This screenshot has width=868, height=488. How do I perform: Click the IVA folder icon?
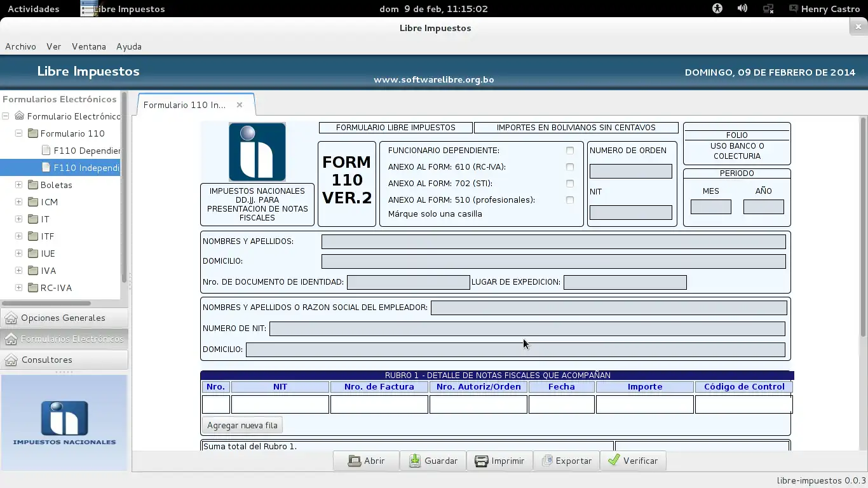[x=33, y=271]
